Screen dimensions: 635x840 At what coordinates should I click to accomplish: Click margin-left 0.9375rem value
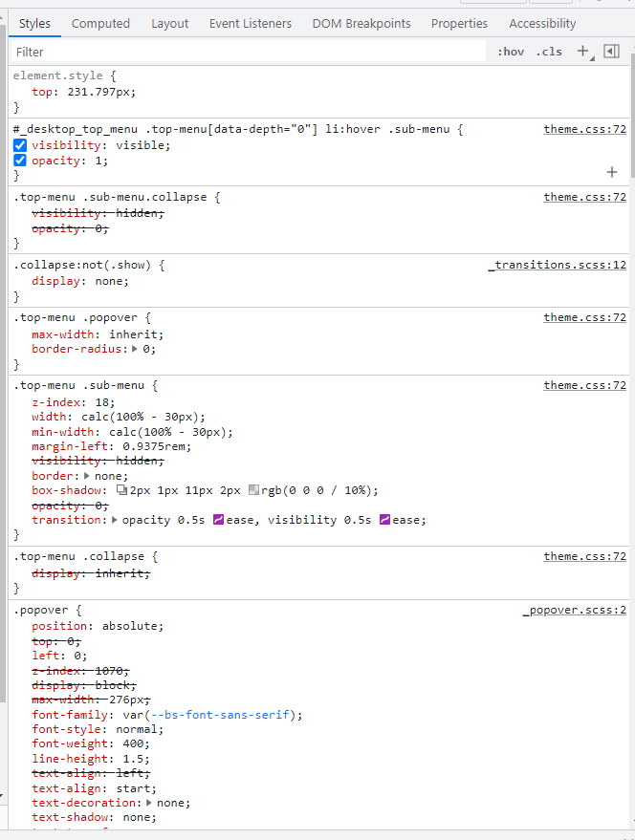point(153,446)
